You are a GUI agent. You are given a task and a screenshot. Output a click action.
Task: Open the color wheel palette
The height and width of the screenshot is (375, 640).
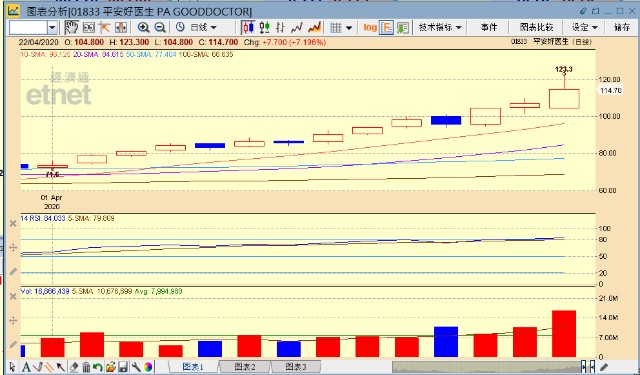[148, 367]
